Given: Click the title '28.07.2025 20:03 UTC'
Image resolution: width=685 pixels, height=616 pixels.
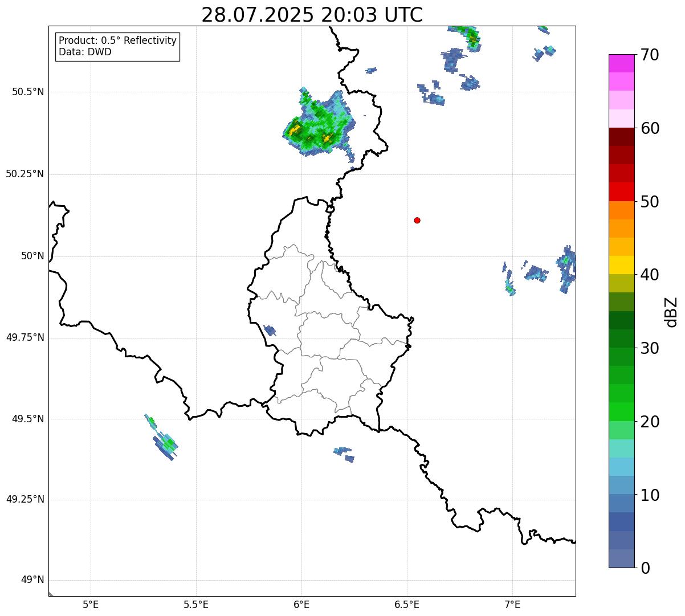Looking at the screenshot, I should click(x=312, y=15).
